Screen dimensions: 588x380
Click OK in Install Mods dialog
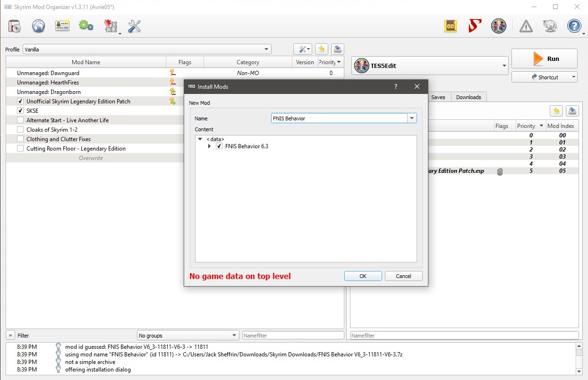(x=363, y=276)
